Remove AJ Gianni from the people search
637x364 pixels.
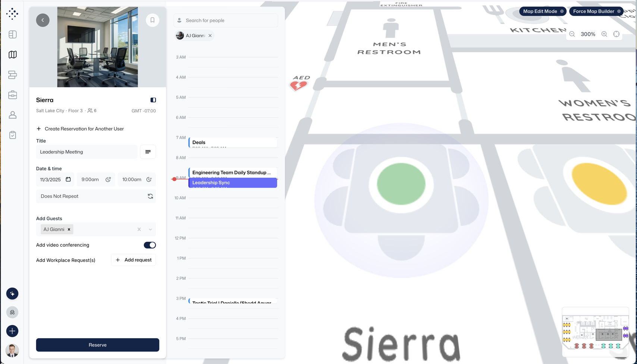click(210, 36)
